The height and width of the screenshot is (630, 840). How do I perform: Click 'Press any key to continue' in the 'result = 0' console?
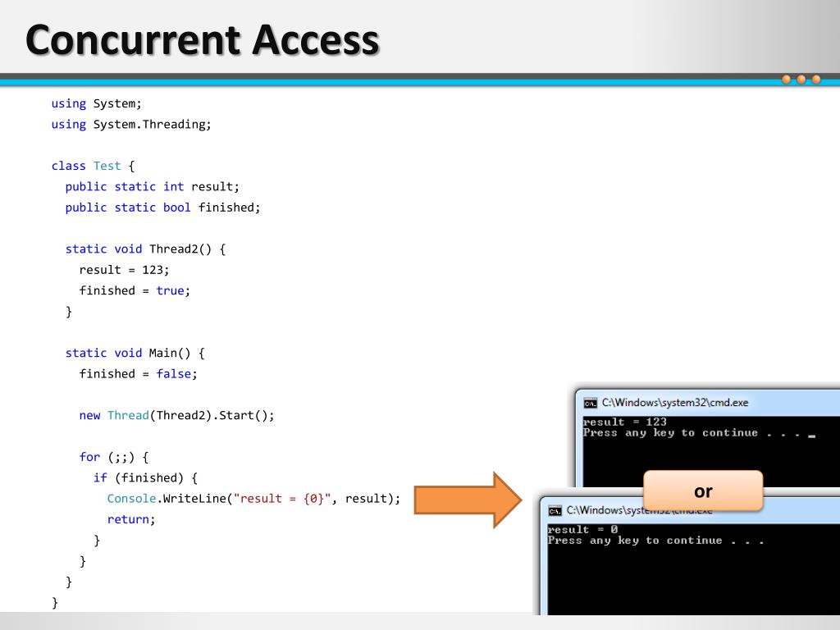(x=635, y=541)
